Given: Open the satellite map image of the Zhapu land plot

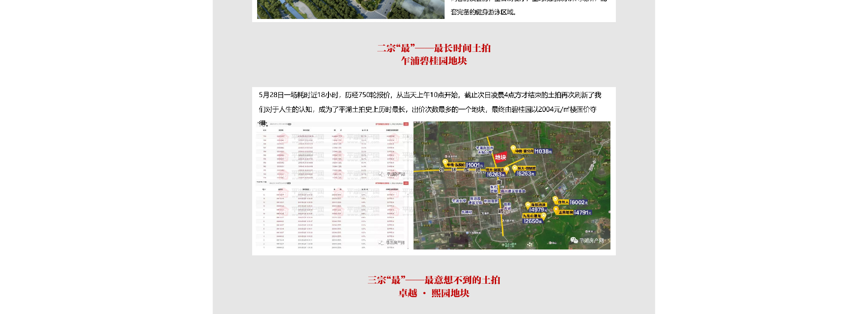Looking at the screenshot, I should pyautogui.click(x=512, y=185).
